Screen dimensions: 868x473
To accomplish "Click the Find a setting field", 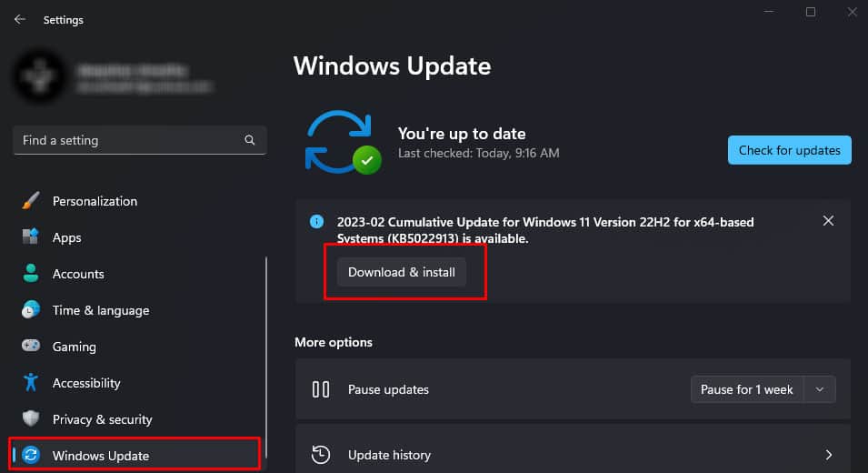I will click(x=139, y=140).
